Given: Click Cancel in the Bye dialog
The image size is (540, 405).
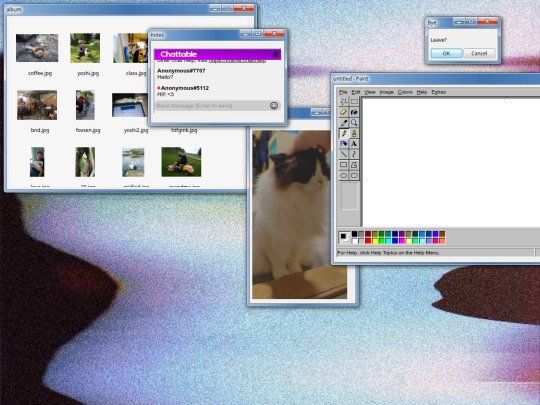Looking at the screenshot, I should (479, 53).
